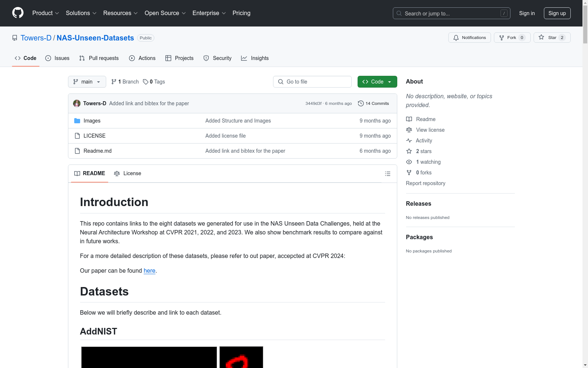This screenshot has width=588, height=368.
Task: Click 'Added Structure and Images' commit message
Action: tap(238, 121)
